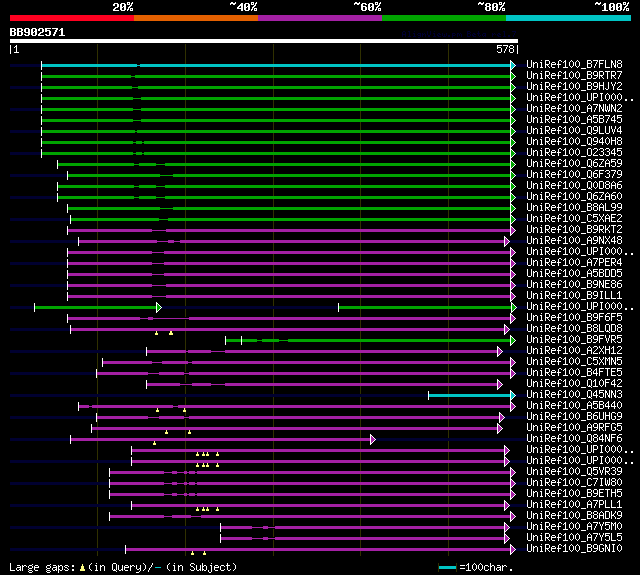Select label UniRef100_B9FVR5
640x575 pixels.
pyautogui.click(x=574, y=340)
